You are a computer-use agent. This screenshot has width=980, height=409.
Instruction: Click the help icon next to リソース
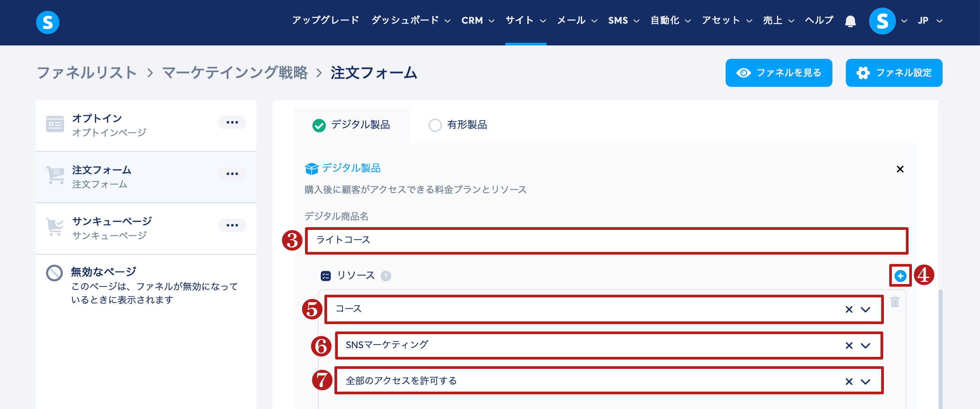tap(386, 276)
